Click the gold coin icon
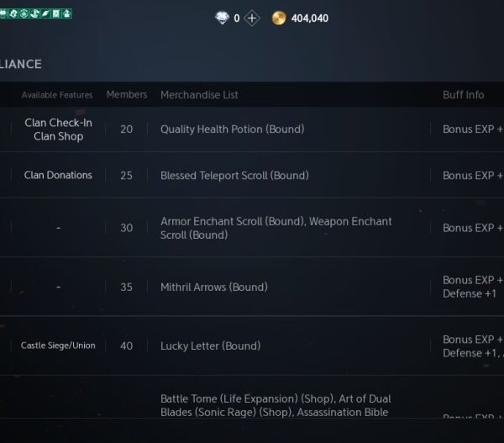The height and width of the screenshot is (443, 504). click(x=279, y=18)
